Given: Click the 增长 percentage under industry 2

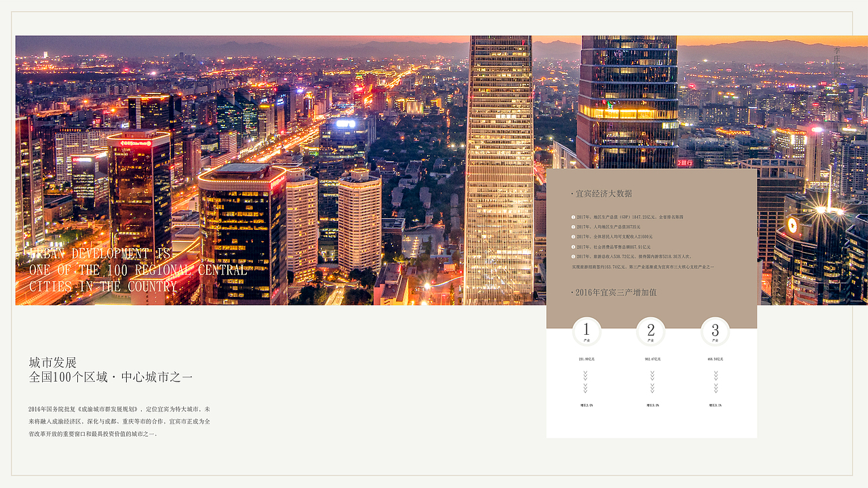Looking at the screenshot, I should pos(652,405).
